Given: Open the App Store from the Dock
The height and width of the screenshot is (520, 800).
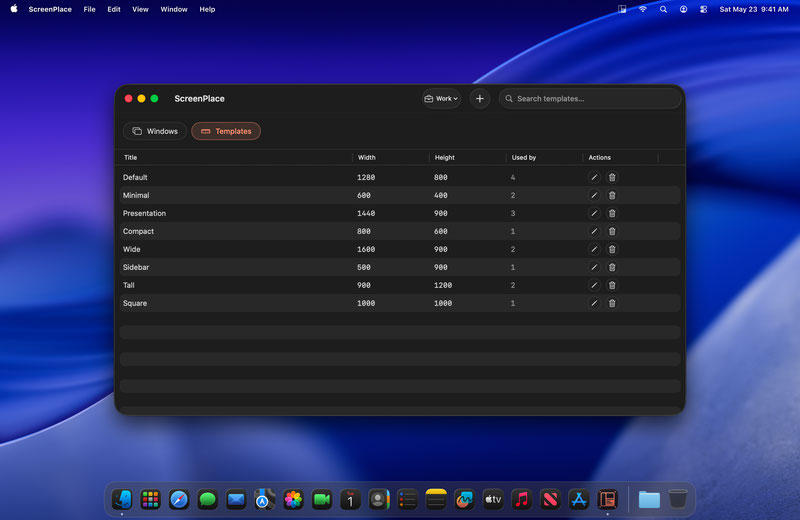Looking at the screenshot, I should [x=579, y=499].
